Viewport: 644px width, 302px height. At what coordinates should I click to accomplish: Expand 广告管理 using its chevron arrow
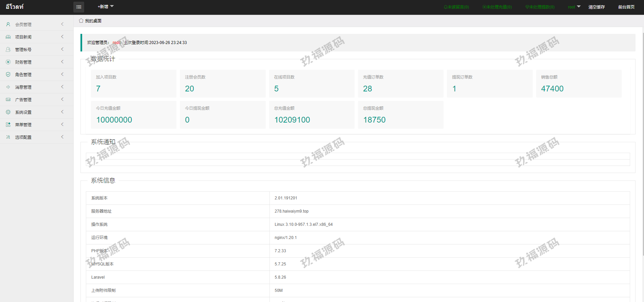(62, 100)
